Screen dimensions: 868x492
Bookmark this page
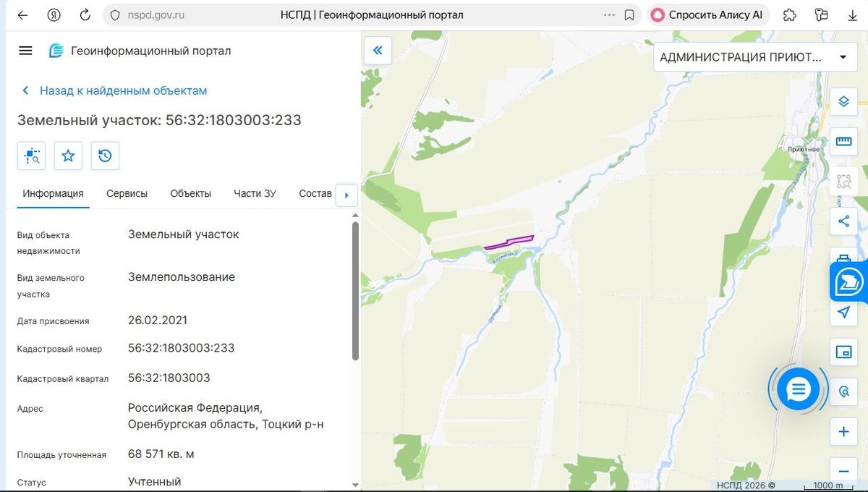tap(629, 15)
